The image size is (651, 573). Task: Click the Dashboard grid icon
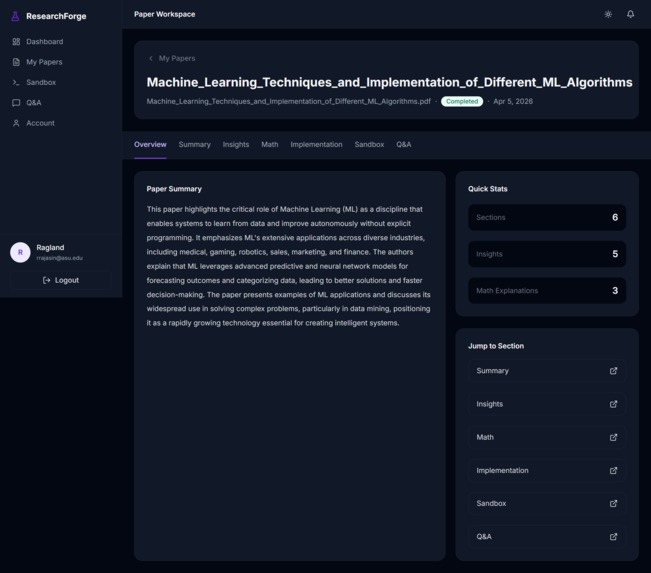(x=16, y=42)
